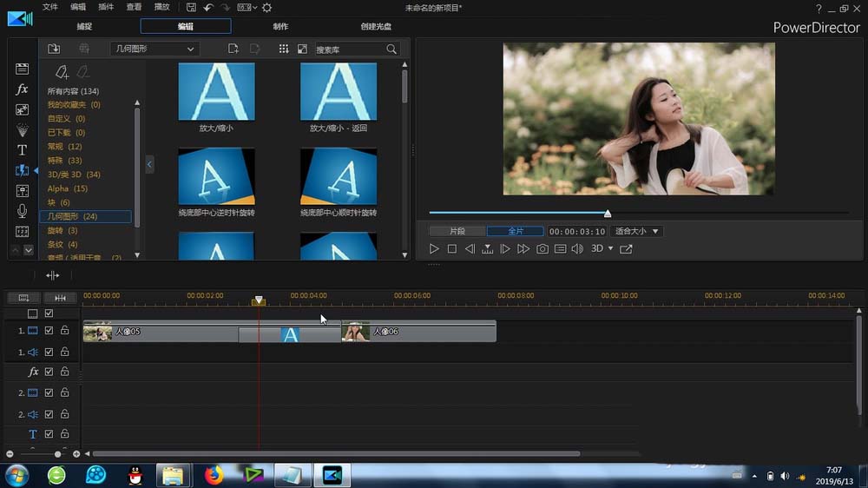
Task: Disable the fx track checkbox
Action: [x=49, y=372]
